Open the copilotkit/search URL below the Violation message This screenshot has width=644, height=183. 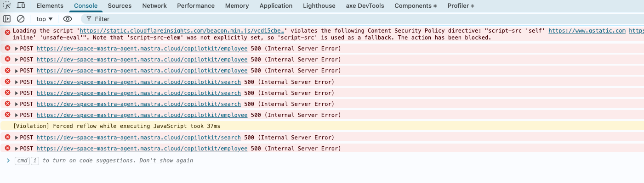[139, 138]
